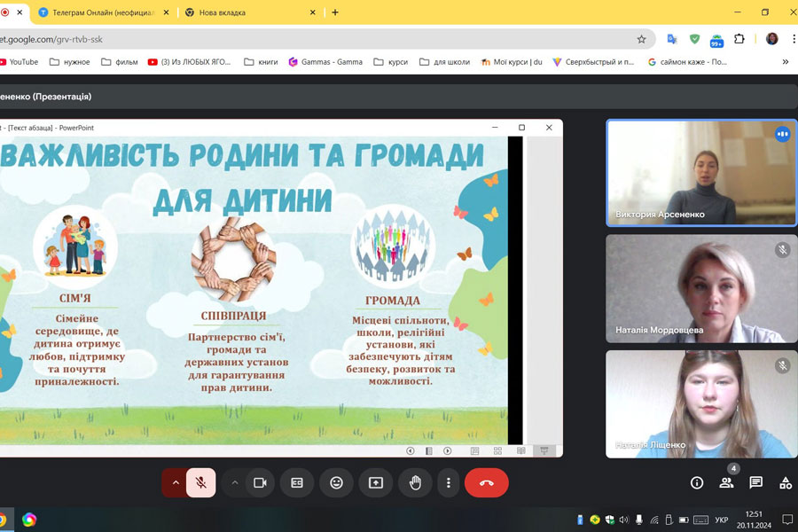
Task: Toggle the camera on or off
Action: point(260,482)
